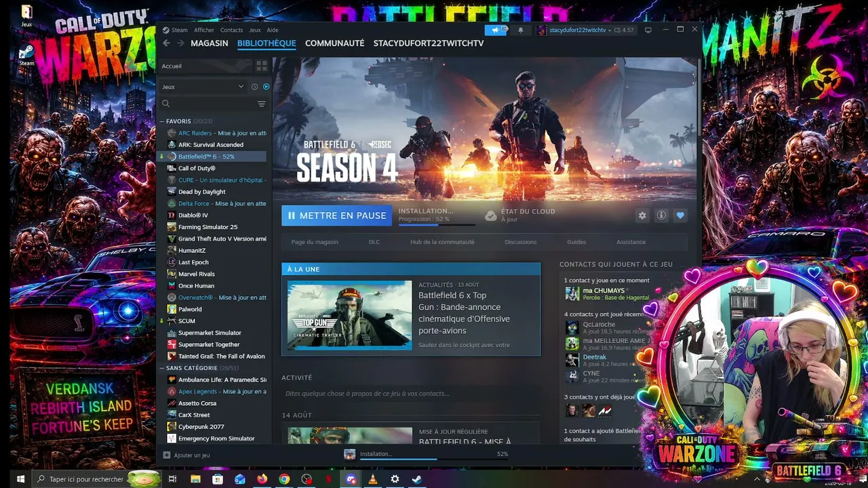Go forward with the right arrow
The image size is (868, 488).
180,43
